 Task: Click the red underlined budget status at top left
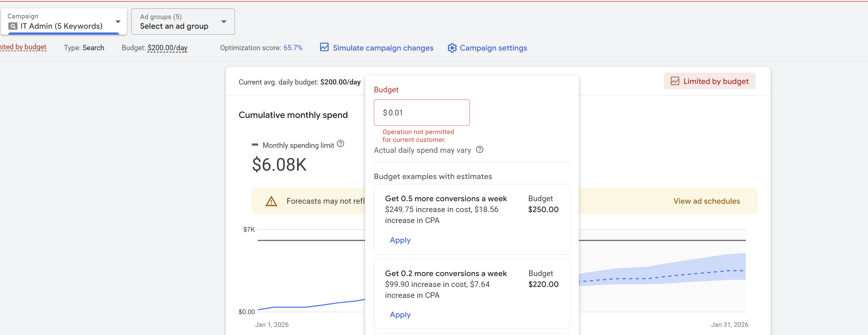tap(23, 47)
